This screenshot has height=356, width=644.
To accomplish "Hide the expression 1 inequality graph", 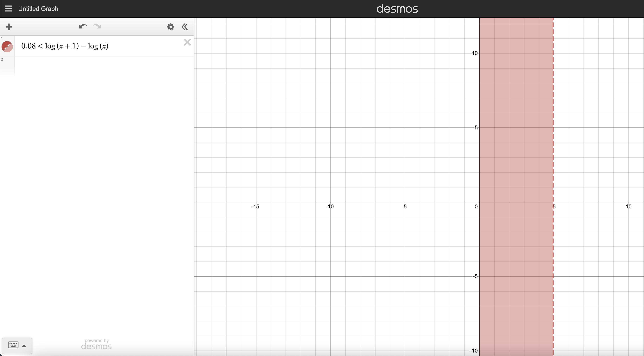I will [7, 46].
